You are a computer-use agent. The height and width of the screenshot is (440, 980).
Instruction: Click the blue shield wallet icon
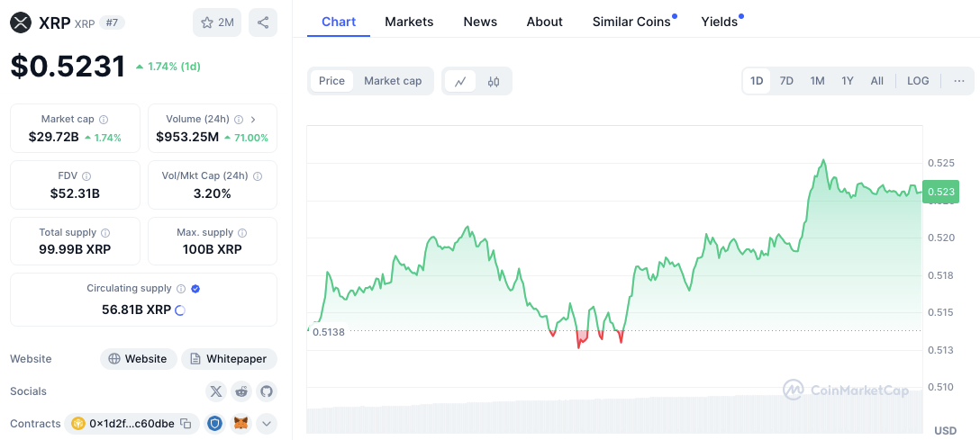click(x=215, y=424)
